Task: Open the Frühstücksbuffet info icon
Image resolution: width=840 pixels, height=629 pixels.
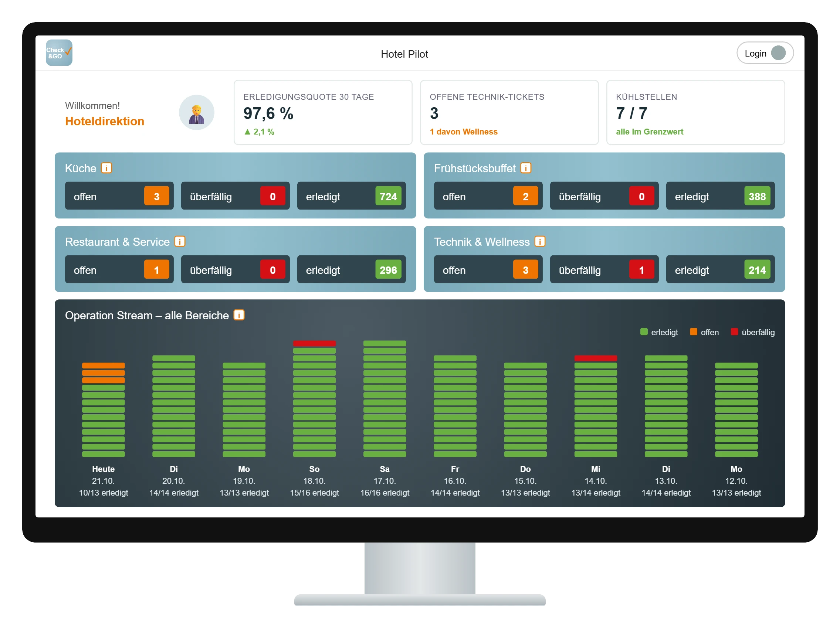Action: point(526,168)
